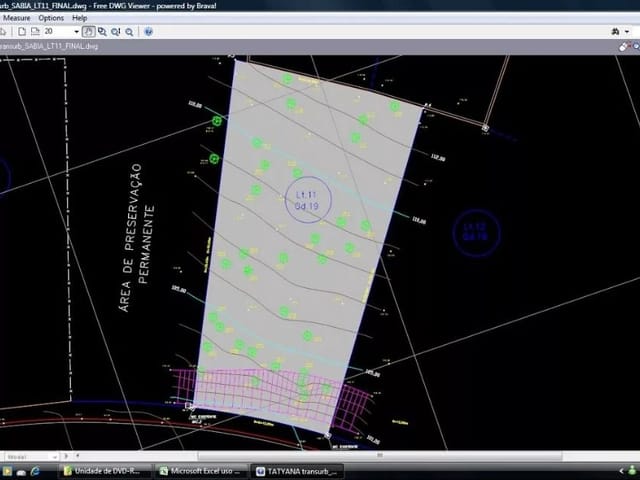
Task: Click the markup icon at document bar right
Action: [x=623, y=47]
